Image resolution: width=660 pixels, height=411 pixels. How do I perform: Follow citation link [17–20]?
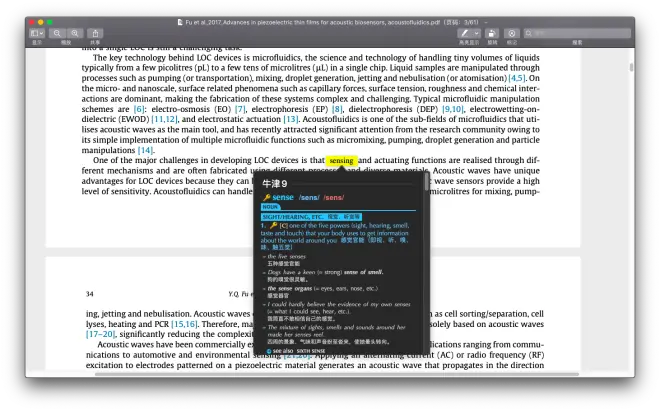100,334
